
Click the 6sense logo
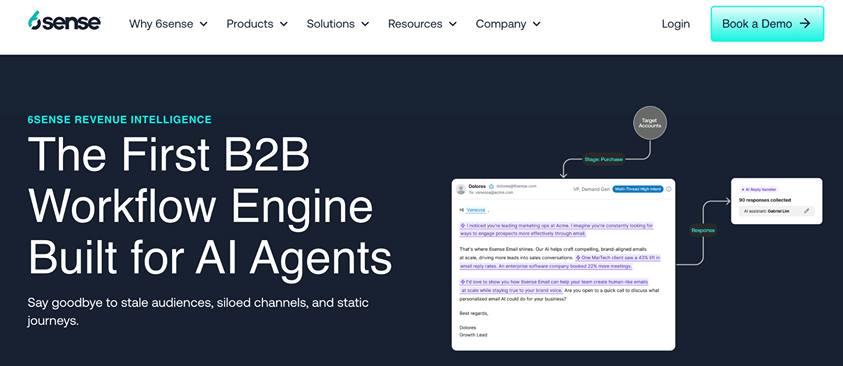[64, 21]
